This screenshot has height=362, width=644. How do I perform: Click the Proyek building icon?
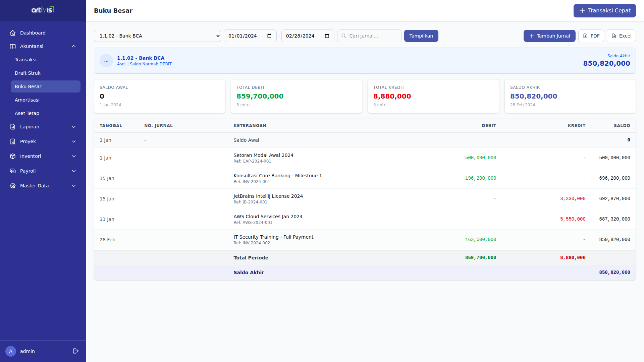pyautogui.click(x=13, y=141)
